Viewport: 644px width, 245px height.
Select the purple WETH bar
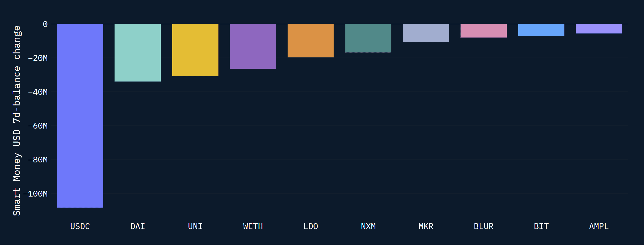tap(253, 46)
